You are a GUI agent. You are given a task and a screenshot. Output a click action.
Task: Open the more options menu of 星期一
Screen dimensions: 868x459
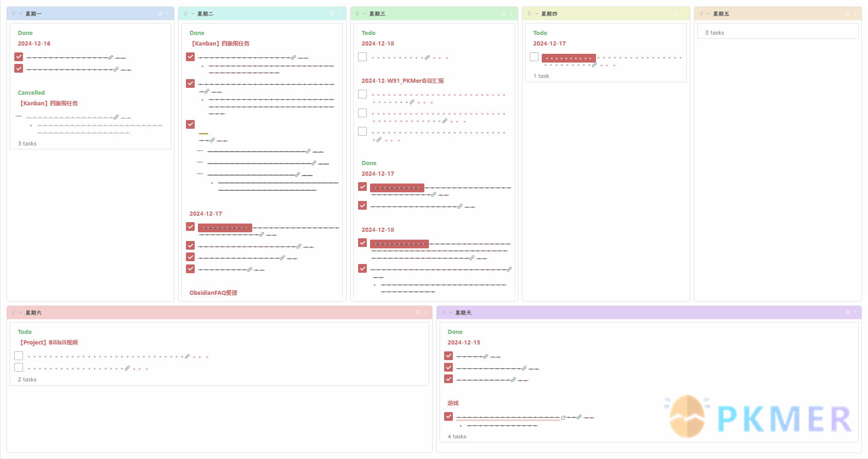[168, 14]
